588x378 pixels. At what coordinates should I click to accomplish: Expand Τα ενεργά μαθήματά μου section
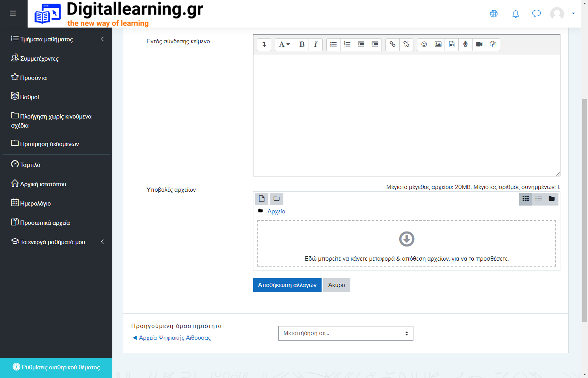tap(58, 242)
